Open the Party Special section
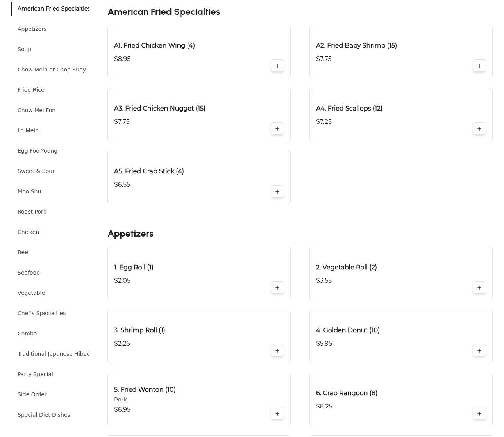The image size is (504, 437). pyautogui.click(x=35, y=374)
